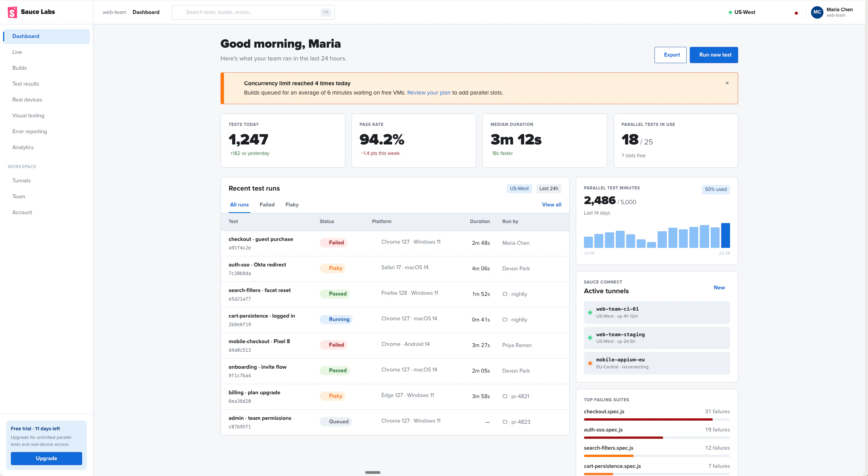Open the mobile-appium-eu tunnel entry
Image resolution: width=868 pixels, height=476 pixels.
657,363
